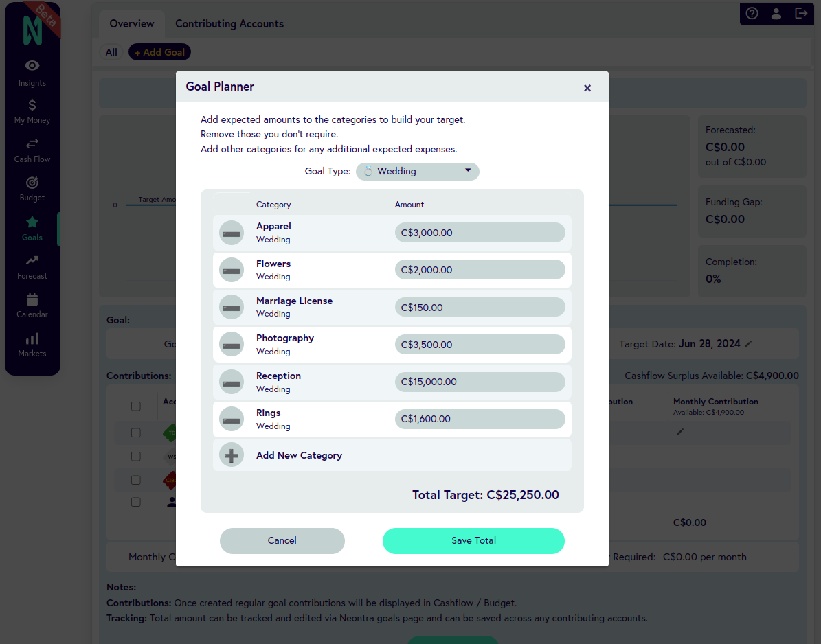
Task: Cancel the Goal Planner dialog
Action: click(x=282, y=540)
